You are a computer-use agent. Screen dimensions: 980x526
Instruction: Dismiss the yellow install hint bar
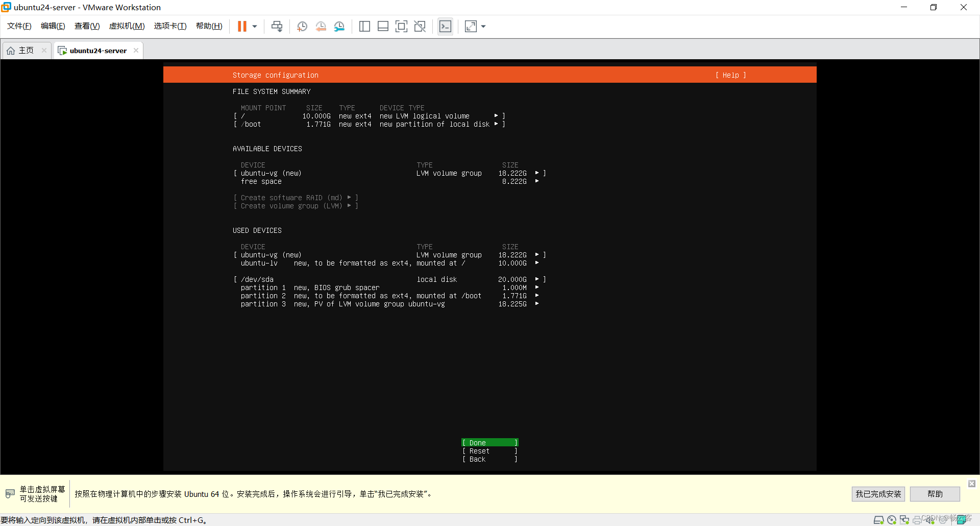coord(972,483)
